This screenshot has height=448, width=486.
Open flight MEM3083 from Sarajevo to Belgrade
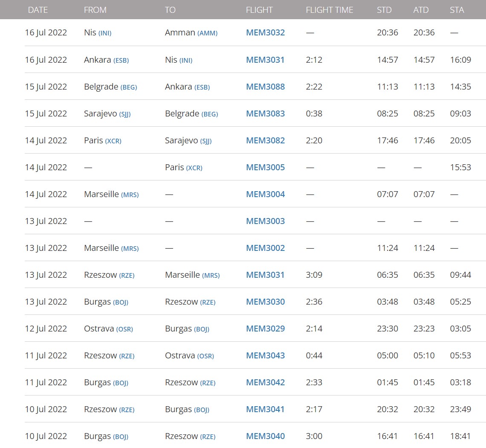tap(265, 113)
